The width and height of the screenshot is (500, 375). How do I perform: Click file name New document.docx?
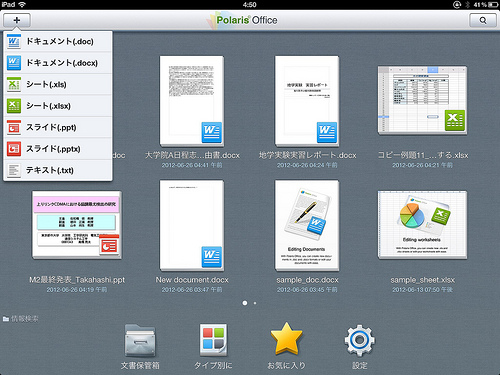click(x=192, y=280)
